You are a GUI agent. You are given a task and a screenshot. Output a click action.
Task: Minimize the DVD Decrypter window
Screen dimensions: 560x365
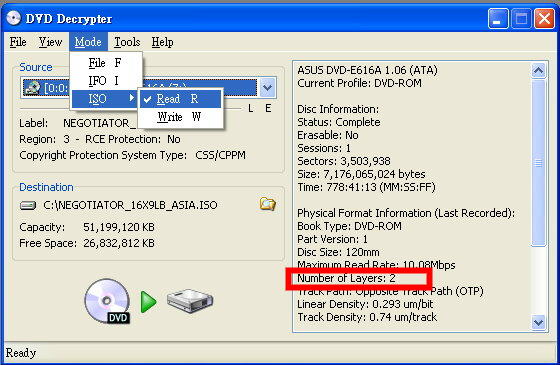point(498,19)
